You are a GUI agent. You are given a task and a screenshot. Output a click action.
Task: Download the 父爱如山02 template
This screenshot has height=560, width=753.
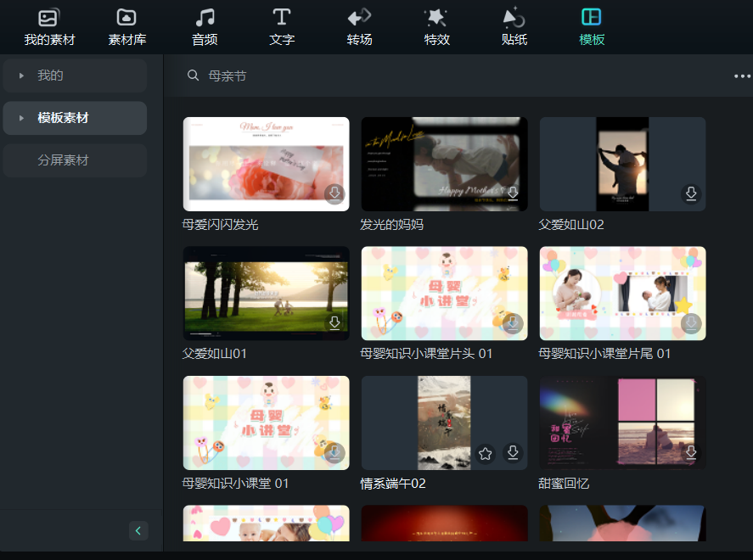[x=691, y=194]
